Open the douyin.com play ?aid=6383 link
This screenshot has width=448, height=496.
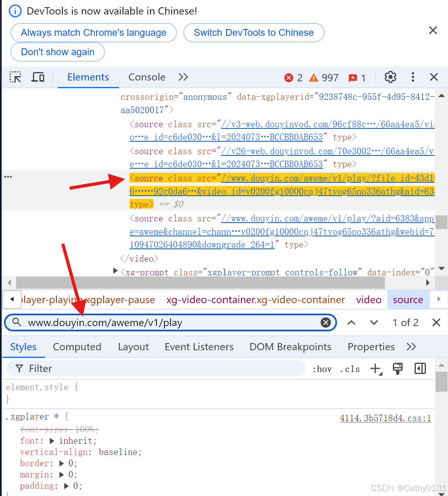click(x=282, y=231)
